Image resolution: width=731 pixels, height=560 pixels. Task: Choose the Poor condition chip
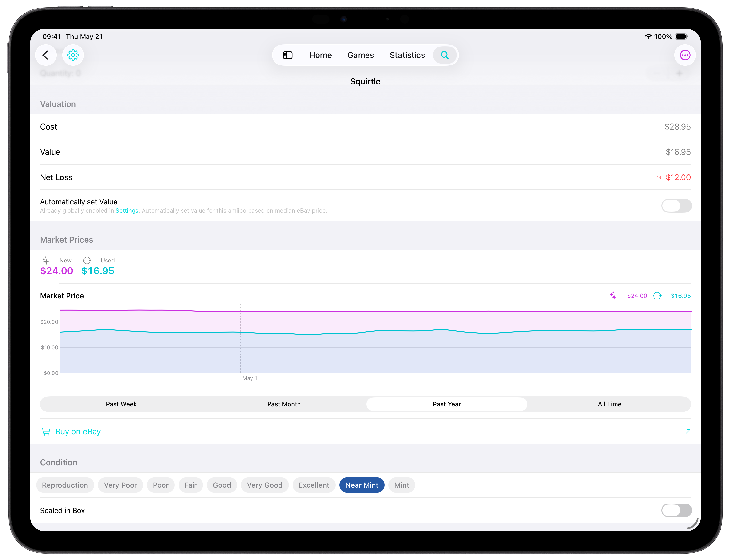161,485
